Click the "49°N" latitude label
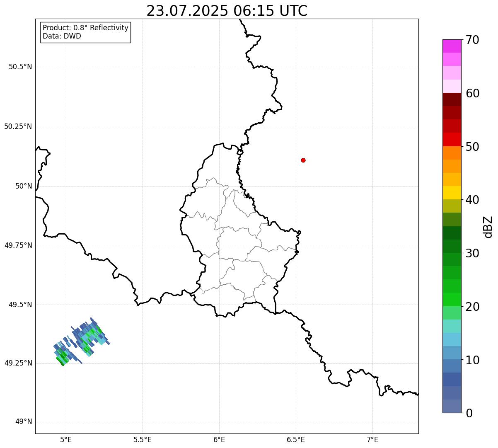 click(24, 422)
